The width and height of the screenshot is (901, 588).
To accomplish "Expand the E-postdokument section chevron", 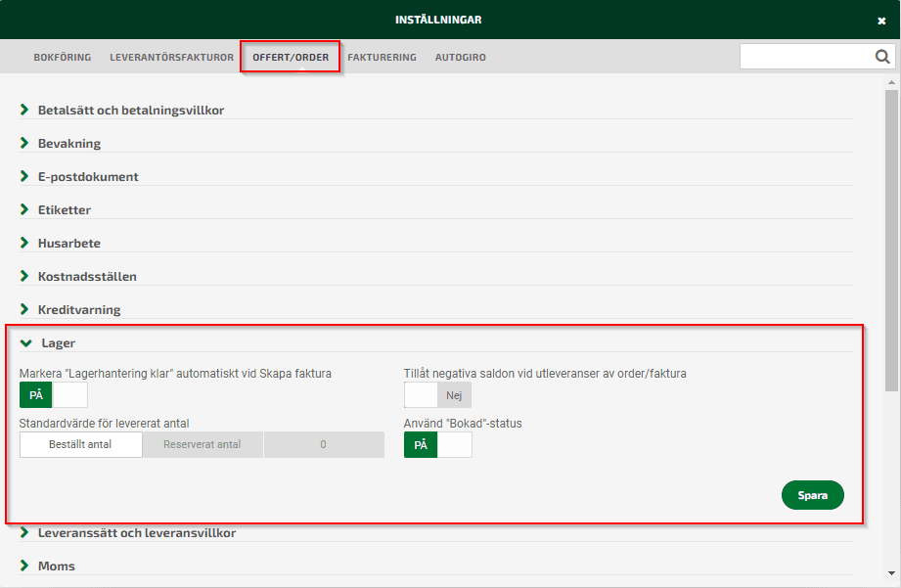I will tap(24, 176).
